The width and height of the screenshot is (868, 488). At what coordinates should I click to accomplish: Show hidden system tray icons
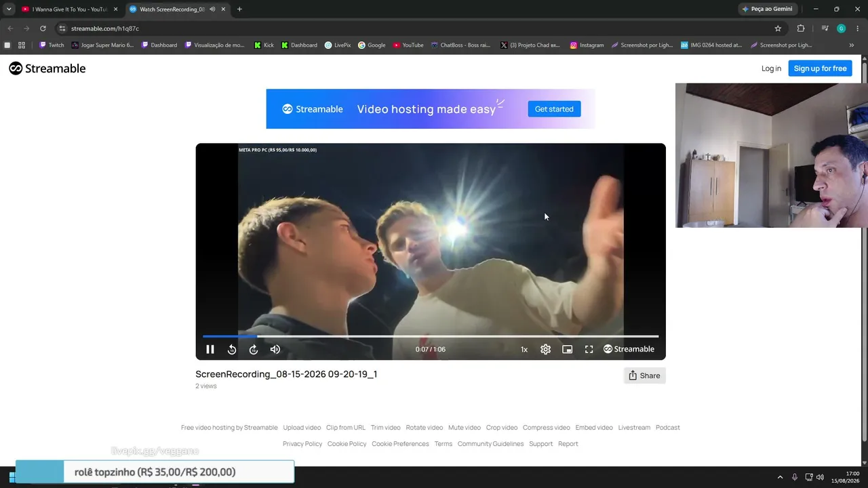(x=780, y=477)
